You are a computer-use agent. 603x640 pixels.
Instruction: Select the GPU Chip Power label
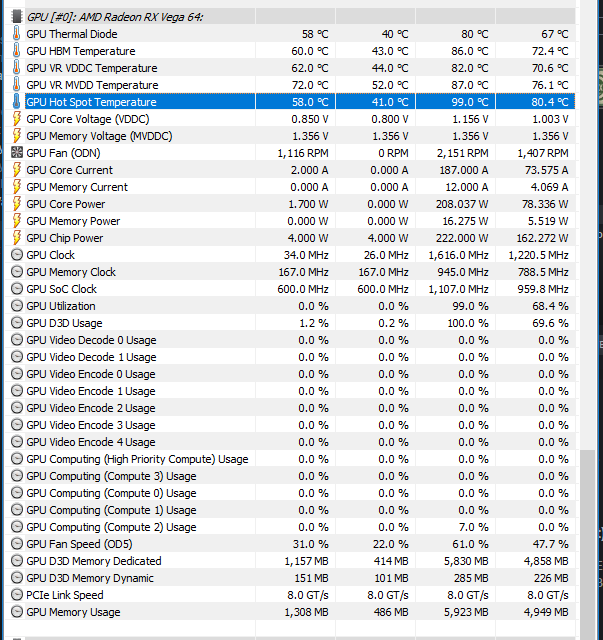coord(65,238)
